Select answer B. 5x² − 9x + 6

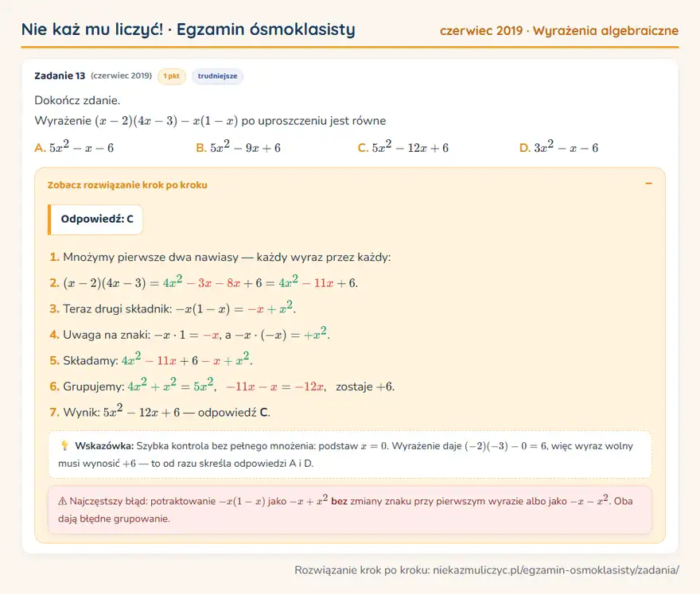click(x=239, y=147)
